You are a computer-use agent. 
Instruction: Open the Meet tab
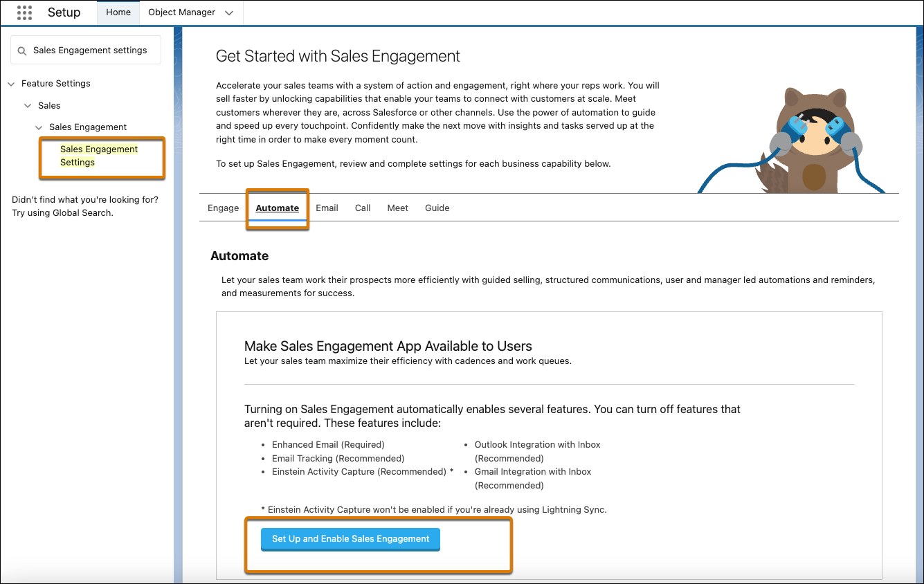point(398,208)
